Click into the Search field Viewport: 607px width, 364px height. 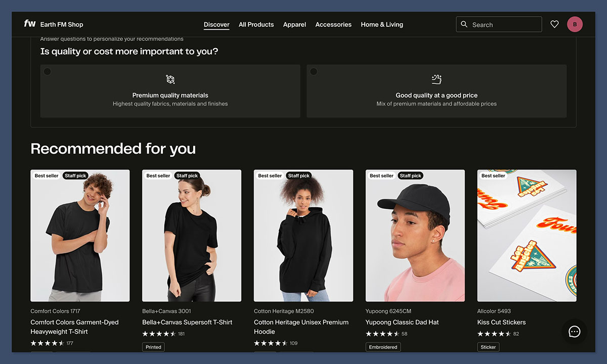[504, 24]
